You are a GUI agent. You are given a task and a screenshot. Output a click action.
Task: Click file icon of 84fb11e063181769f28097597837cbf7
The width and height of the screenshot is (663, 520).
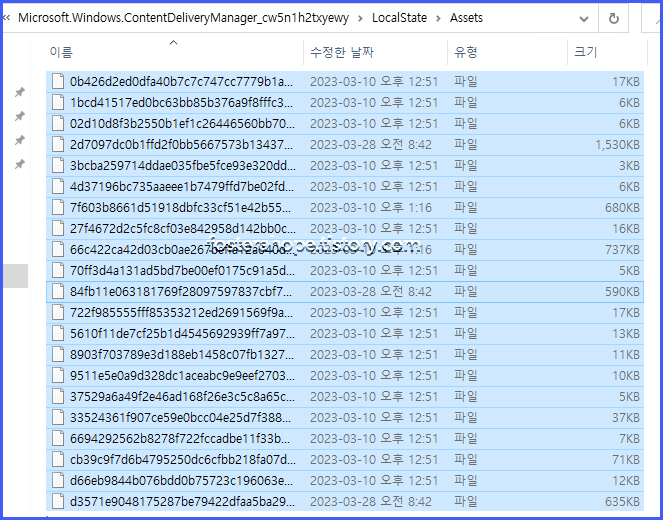point(58,292)
